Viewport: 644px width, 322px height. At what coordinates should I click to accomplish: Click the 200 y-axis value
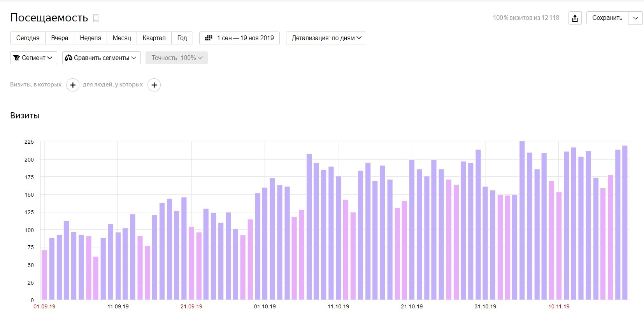pyautogui.click(x=29, y=160)
